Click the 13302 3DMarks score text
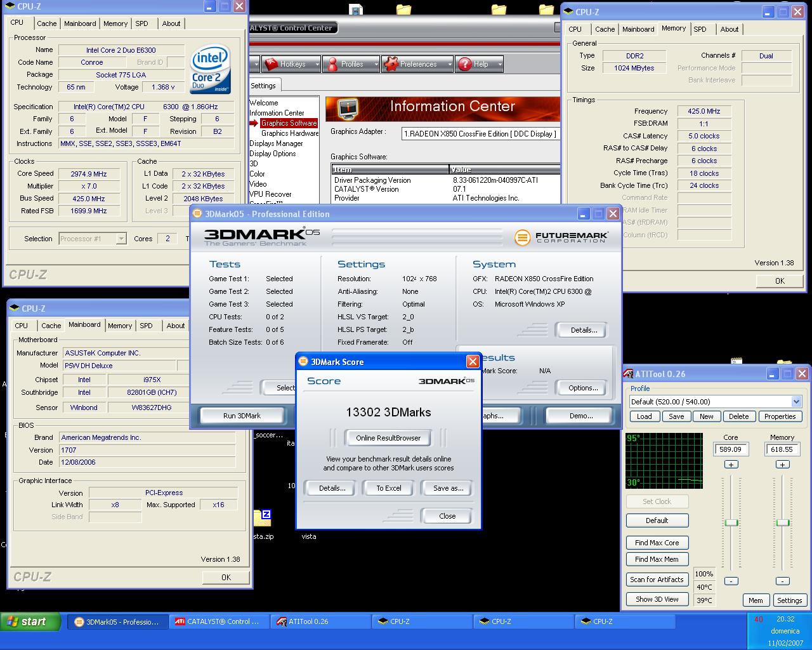 coord(388,412)
